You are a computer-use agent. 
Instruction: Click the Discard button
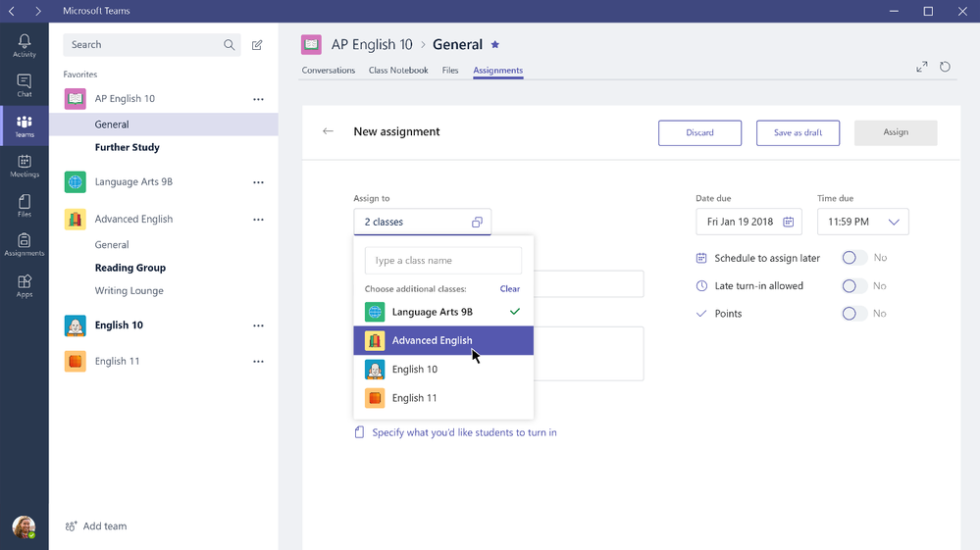tap(700, 133)
